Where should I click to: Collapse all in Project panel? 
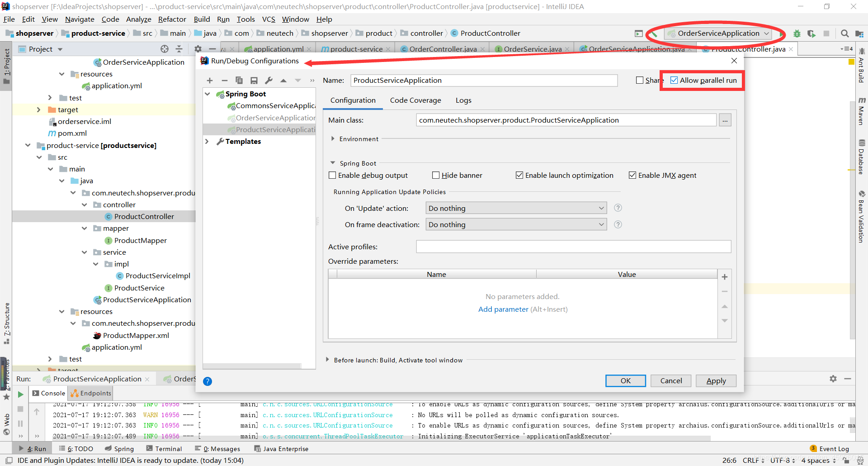tap(179, 49)
